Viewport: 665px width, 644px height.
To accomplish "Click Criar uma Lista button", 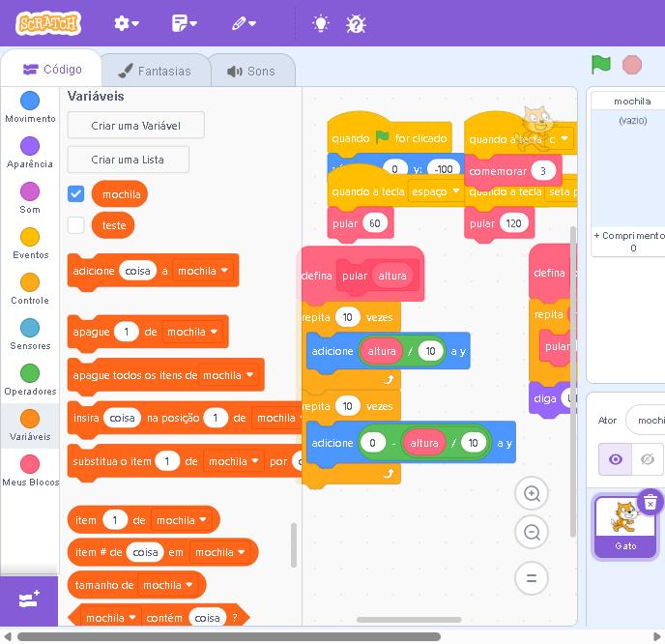I will [x=128, y=160].
